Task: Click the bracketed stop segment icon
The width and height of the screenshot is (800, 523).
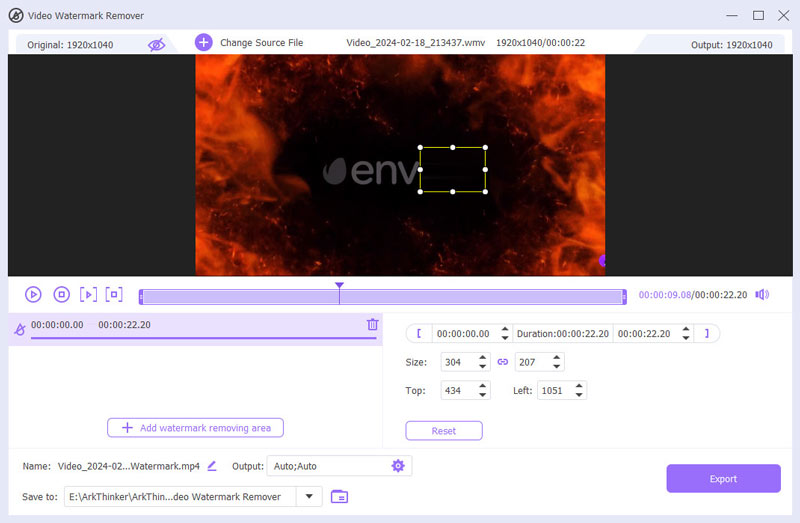Action: pyautogui.click(x=114, y=294)
